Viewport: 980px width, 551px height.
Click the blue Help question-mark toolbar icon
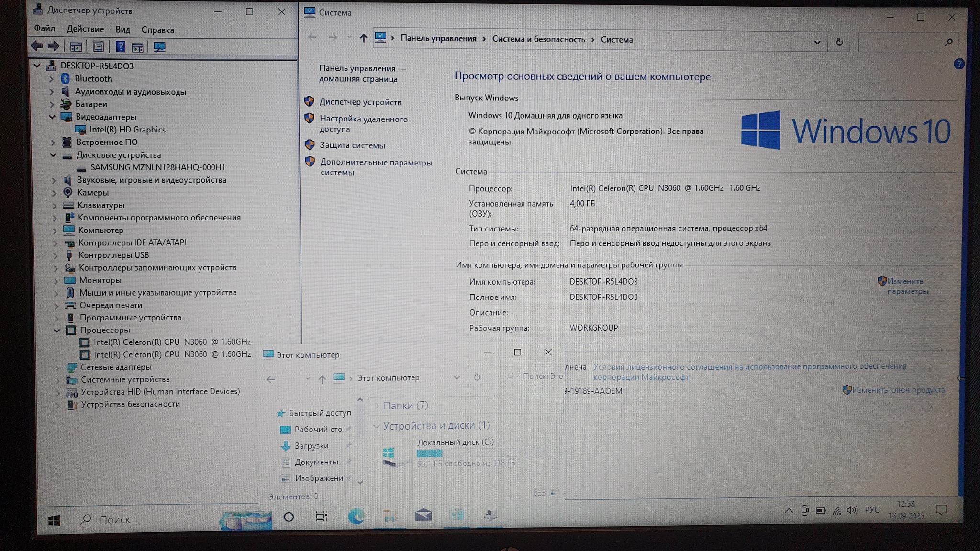tap(121, 46)
